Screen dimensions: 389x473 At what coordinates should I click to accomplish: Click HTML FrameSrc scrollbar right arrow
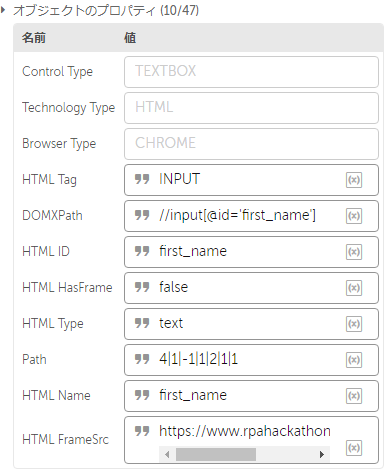[x=322, y=454]
